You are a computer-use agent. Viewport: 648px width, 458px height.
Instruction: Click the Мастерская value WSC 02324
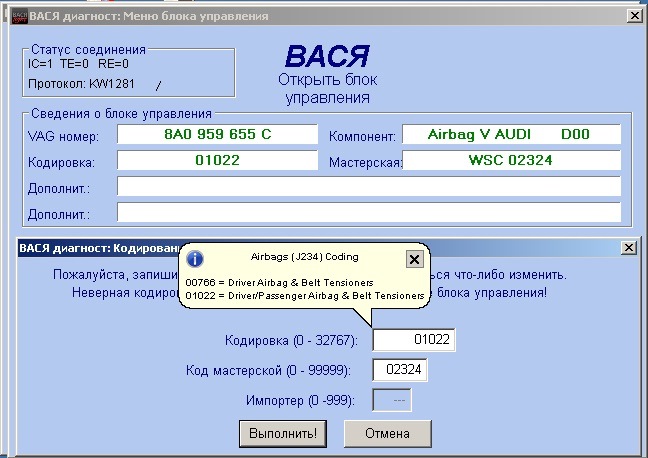[511, 160]
